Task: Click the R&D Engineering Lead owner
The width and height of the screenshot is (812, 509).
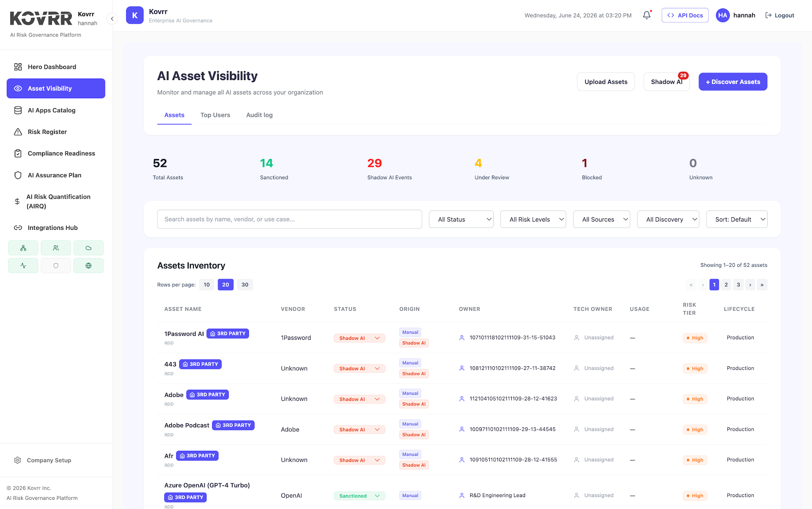Action: (x=497, y=496)
